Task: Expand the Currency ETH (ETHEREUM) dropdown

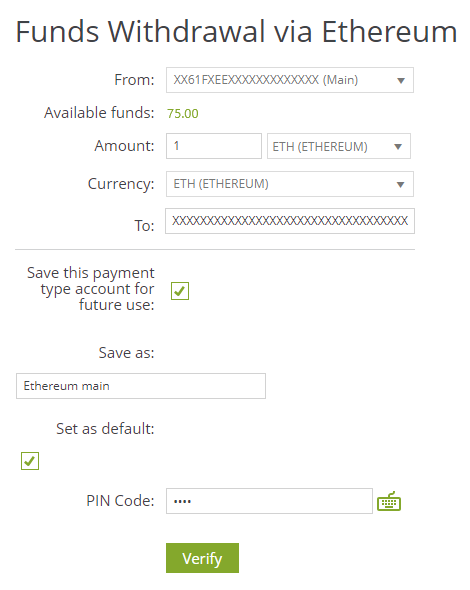Action: coord(290,184)
